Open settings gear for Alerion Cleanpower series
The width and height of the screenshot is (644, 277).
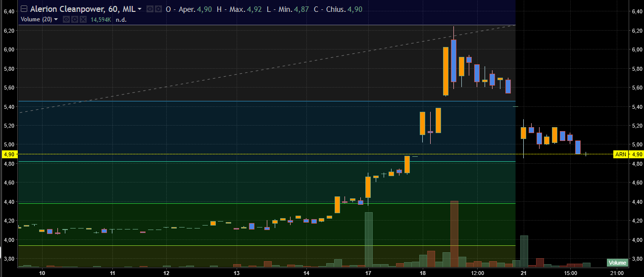158,9
